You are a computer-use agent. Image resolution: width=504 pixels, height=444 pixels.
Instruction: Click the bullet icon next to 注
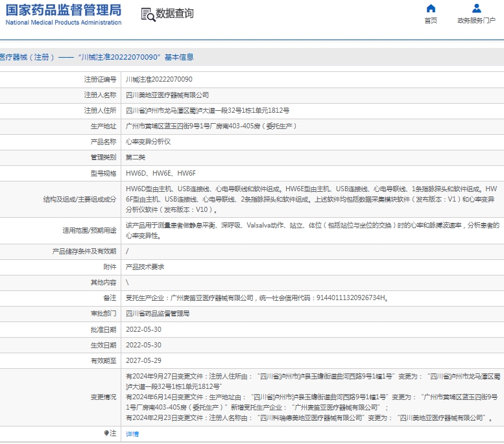(106, 433)
